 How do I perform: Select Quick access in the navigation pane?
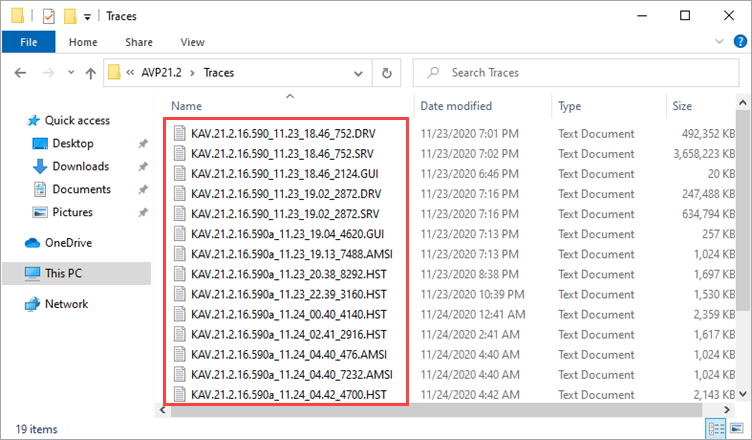pyautogui.click(x=77, y=120)
